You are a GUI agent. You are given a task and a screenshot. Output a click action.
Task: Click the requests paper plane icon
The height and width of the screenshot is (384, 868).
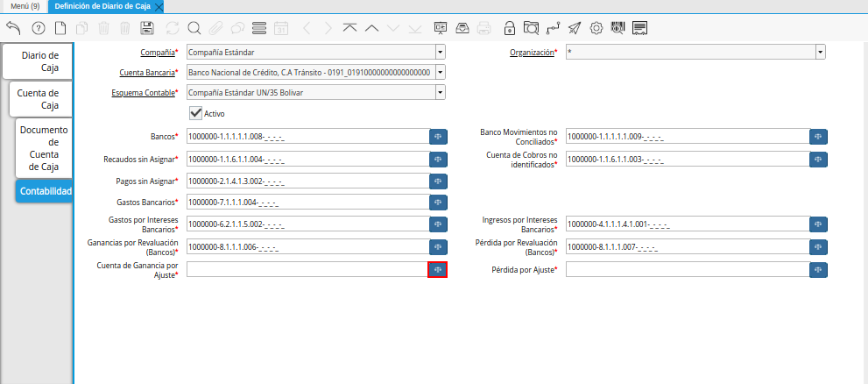click(575, 28)
